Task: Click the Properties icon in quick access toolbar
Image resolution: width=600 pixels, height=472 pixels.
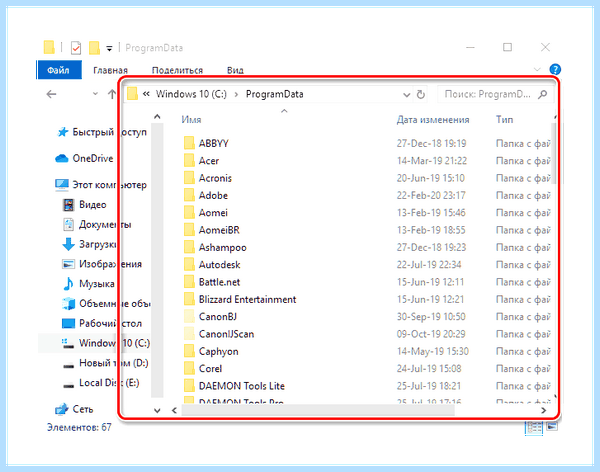Action: pyautogui.click(x=76, y=48)
